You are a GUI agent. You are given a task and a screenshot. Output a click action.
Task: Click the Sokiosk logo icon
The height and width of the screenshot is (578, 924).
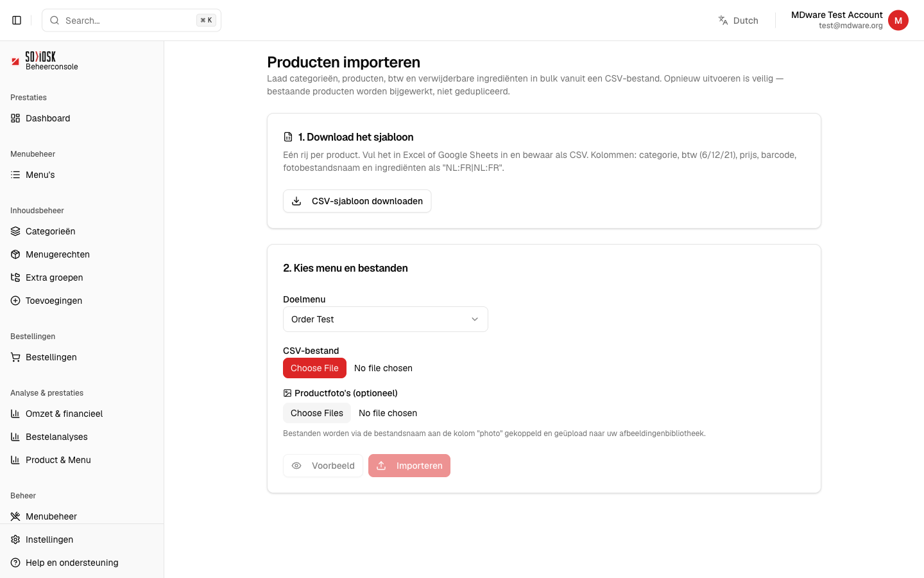point(15,61)
